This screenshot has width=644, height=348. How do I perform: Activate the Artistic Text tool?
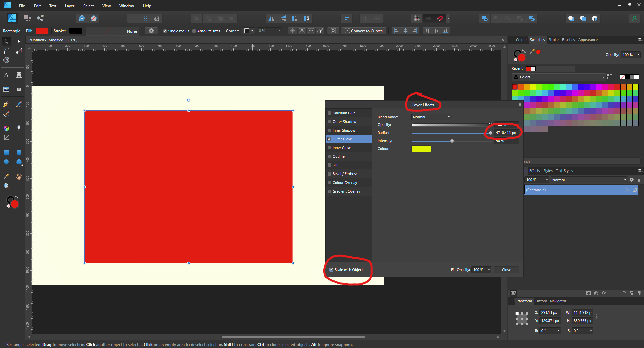(x=6, y=75)
